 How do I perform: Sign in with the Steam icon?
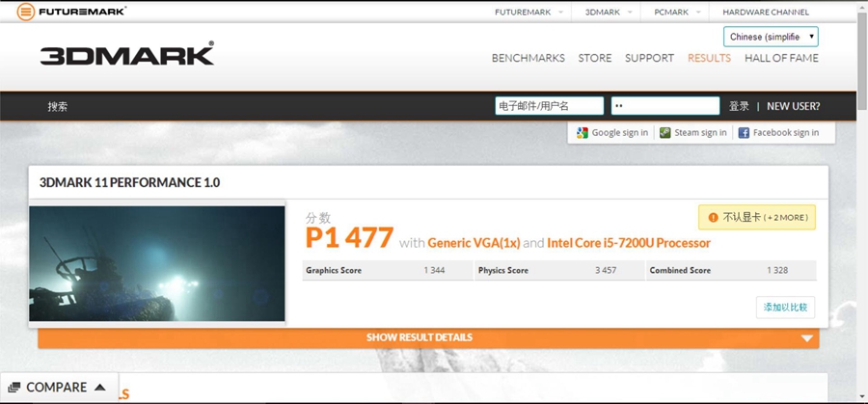[x=665, y=133]
